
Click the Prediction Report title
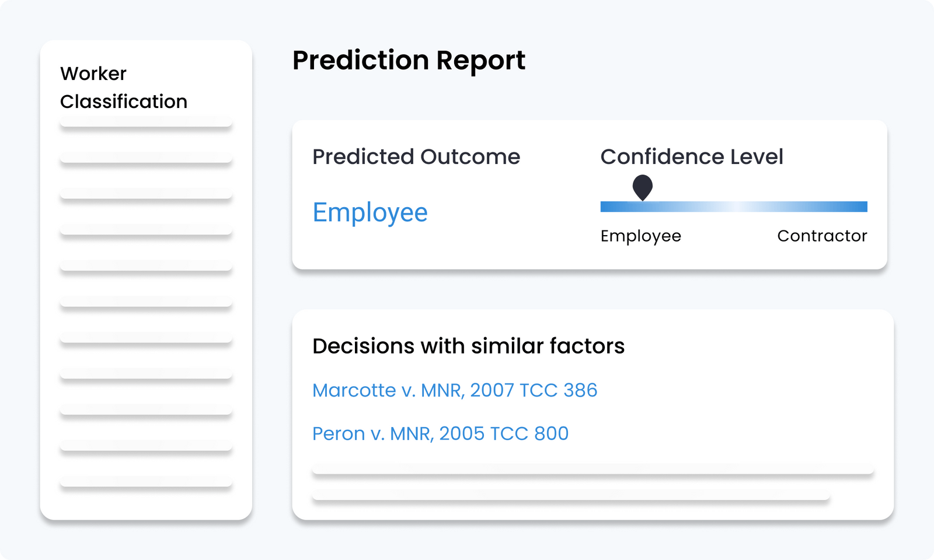point(409,60)
